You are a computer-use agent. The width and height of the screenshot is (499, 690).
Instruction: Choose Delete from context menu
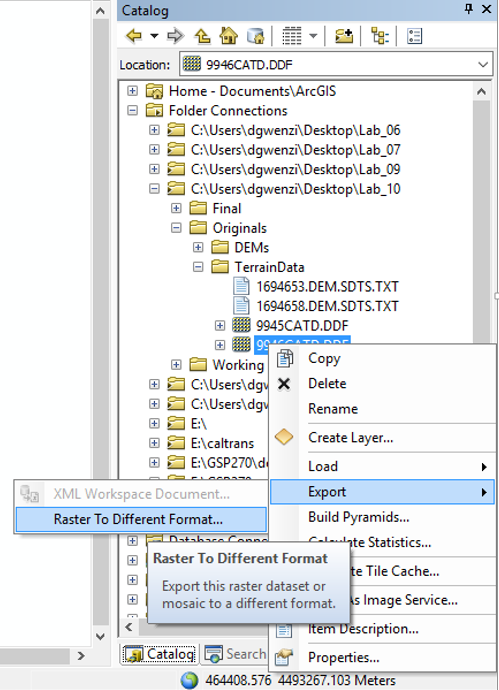(327, 384)
